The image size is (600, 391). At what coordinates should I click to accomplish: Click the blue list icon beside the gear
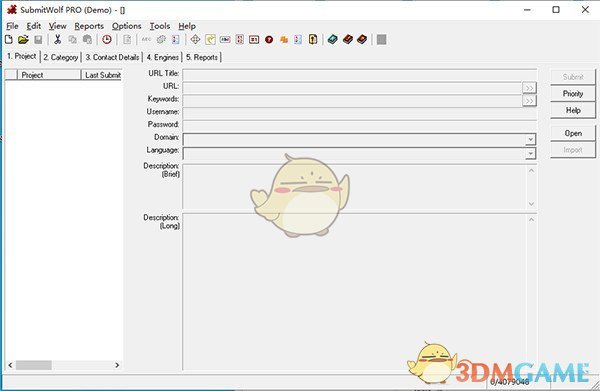click(x=176, y=39)
